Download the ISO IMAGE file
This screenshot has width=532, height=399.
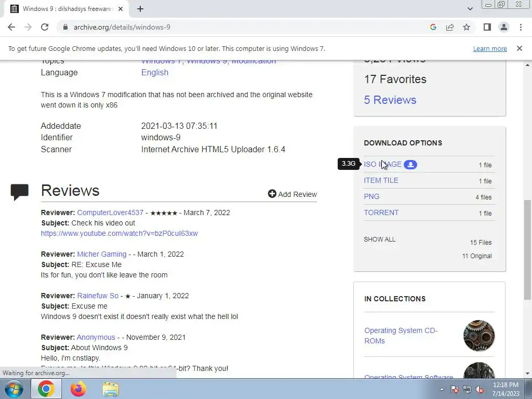point(382,164)
